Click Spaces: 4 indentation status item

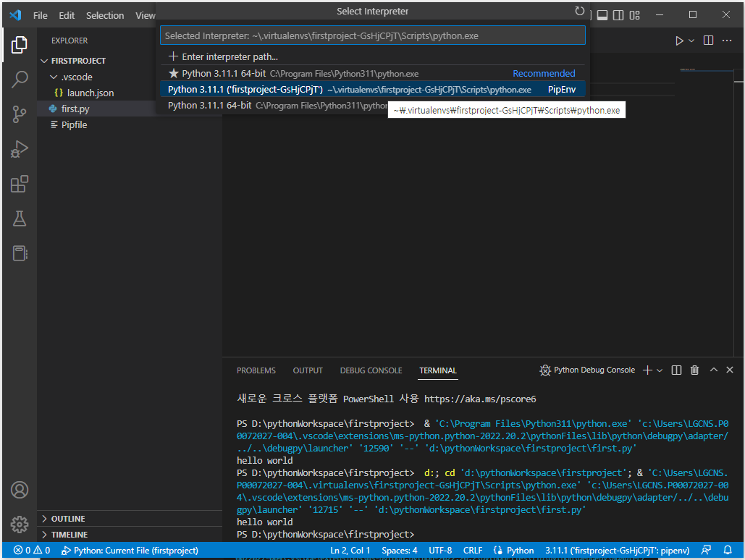[399, 550]
